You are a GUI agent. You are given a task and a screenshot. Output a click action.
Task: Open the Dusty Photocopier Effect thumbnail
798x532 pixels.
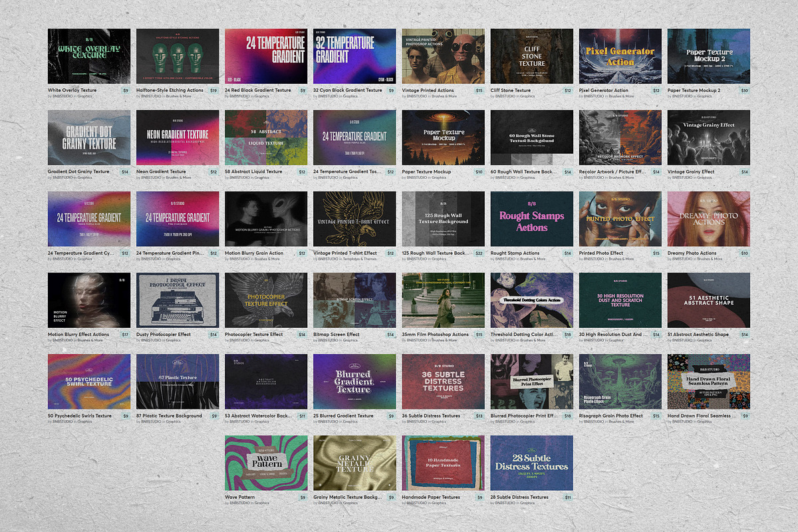(178, 300)
